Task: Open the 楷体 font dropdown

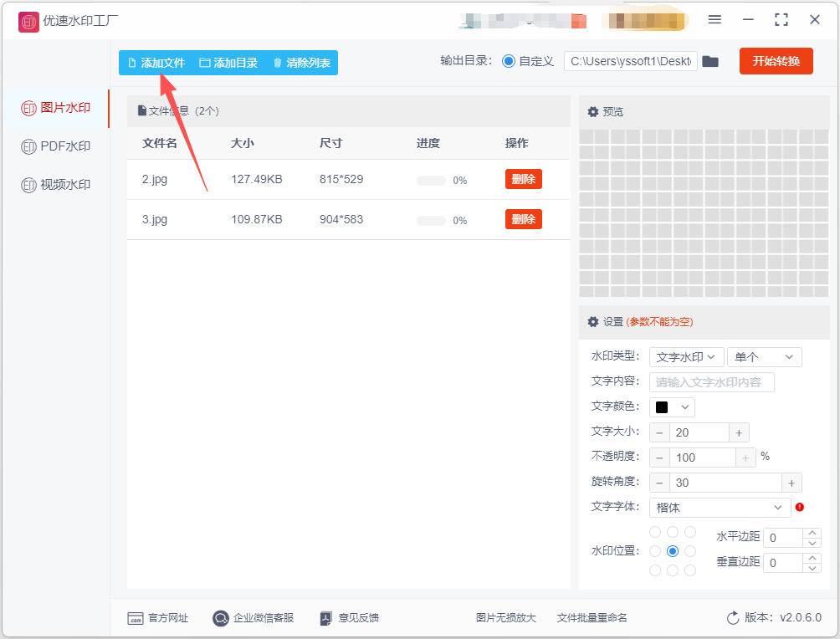Action: pos(720,508)
